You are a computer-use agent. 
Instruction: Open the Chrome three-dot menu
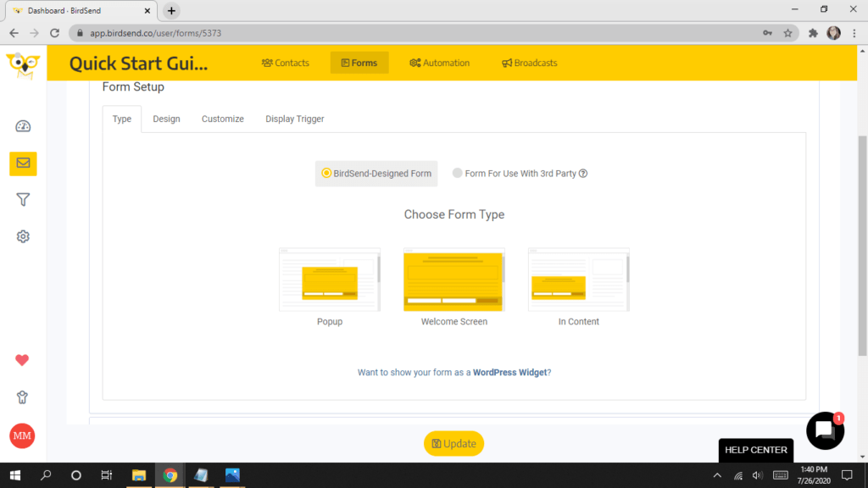[854, 33]
